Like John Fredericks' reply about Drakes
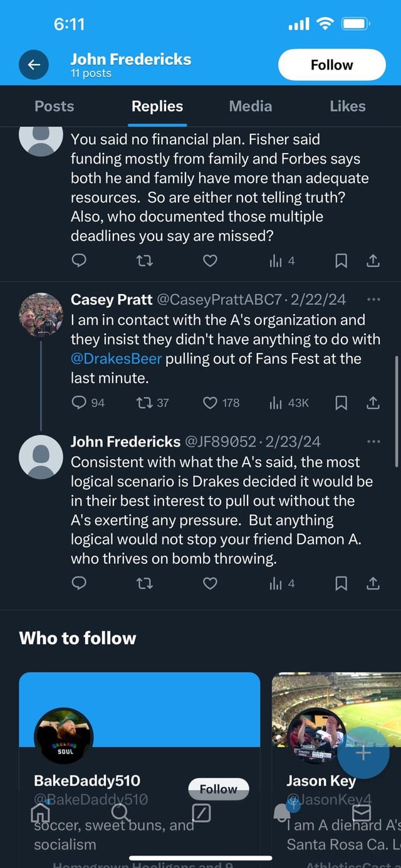401x868 pixels. pos(210,583)
